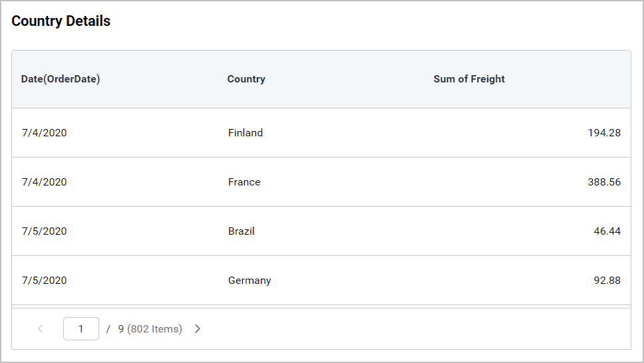Select the Brazil row date 7/5/2020

click(x=44, y=231)
